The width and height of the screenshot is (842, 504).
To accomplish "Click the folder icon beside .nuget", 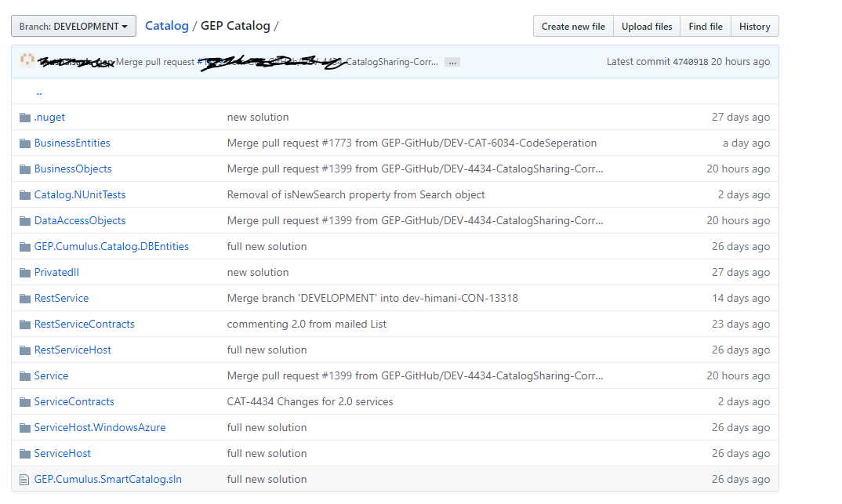I will (x=25, y=118).
